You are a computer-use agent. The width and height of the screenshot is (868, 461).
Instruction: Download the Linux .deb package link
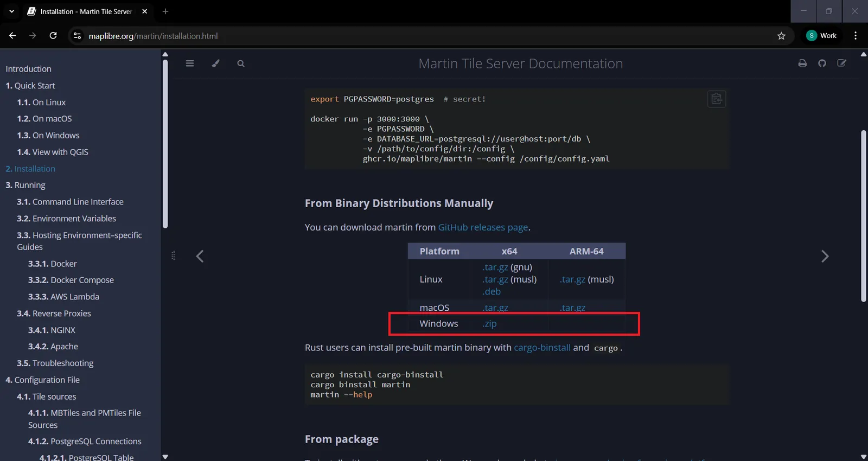click(492, 291)
